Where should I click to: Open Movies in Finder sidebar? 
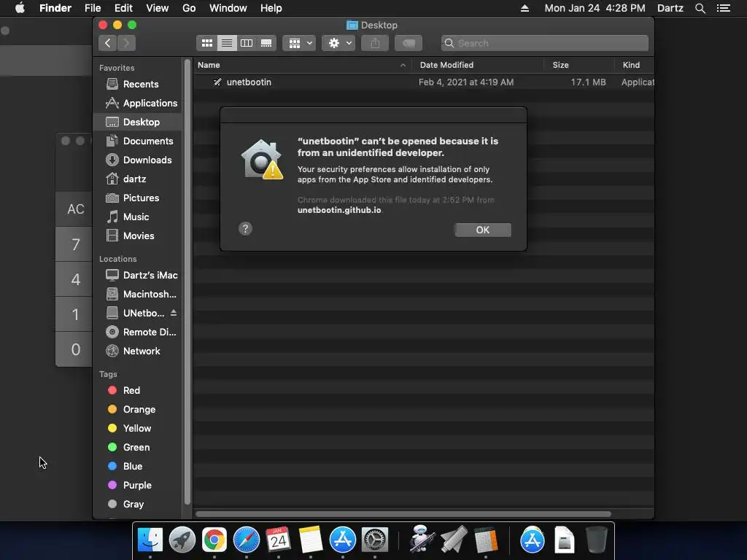coord(137,236)
